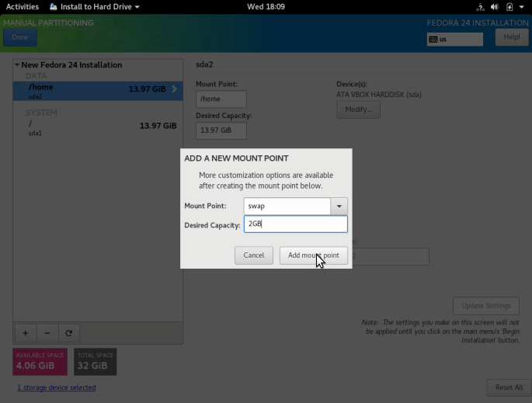Click the Update Settings button
The width and height of the screenshot is (532, 403).
coord(486,306)
